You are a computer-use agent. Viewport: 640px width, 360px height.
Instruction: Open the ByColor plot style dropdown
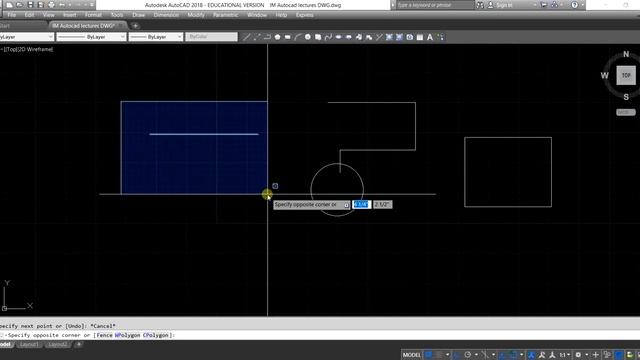pyautogui.click(x=211, y=37)
